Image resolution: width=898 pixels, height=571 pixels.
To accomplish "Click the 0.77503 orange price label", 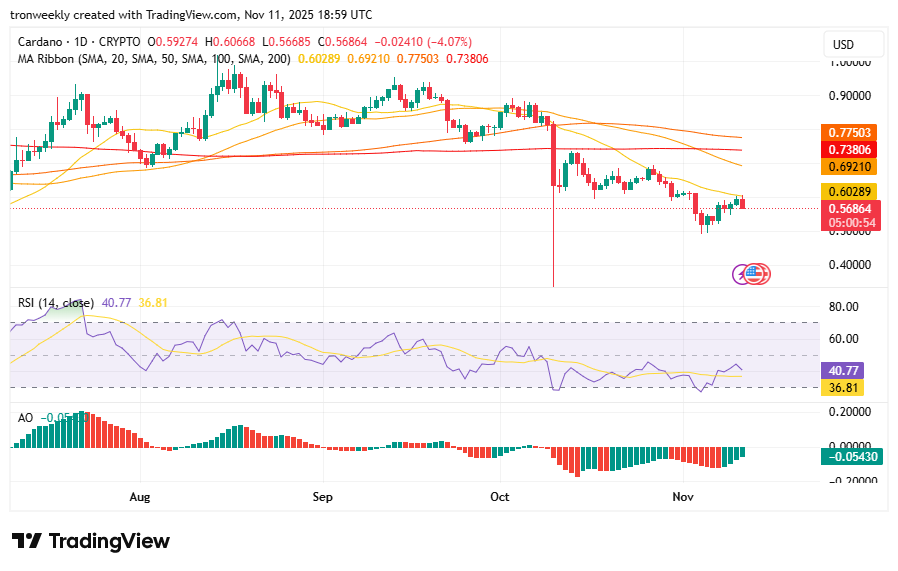I will 849,133.
